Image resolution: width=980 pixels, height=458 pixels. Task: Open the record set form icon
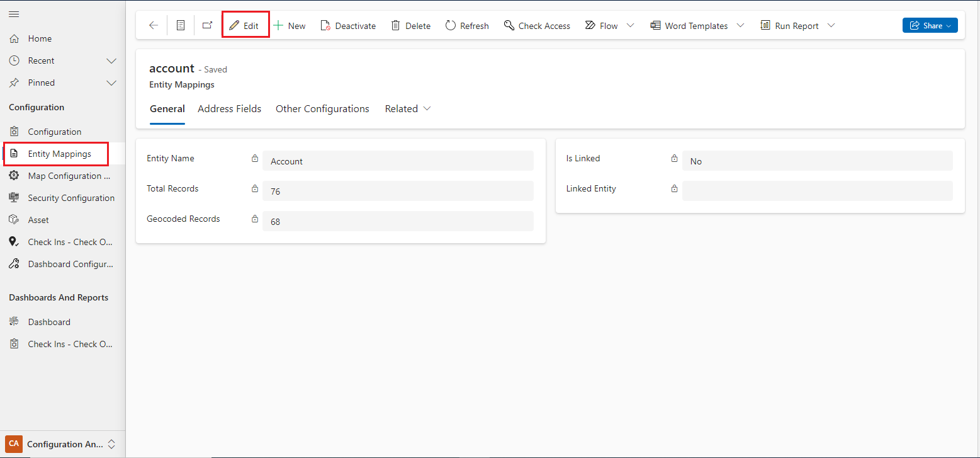(181, 26)
